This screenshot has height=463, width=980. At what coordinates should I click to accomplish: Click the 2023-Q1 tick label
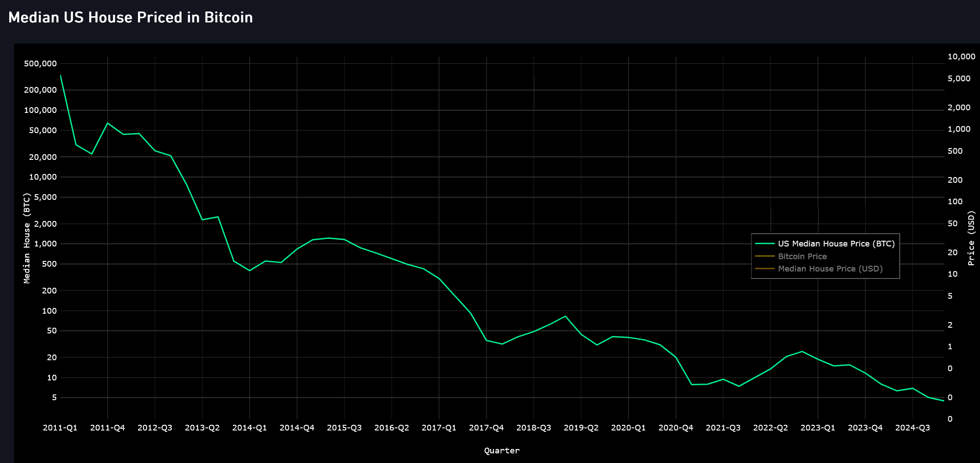[x=818, y=428]
